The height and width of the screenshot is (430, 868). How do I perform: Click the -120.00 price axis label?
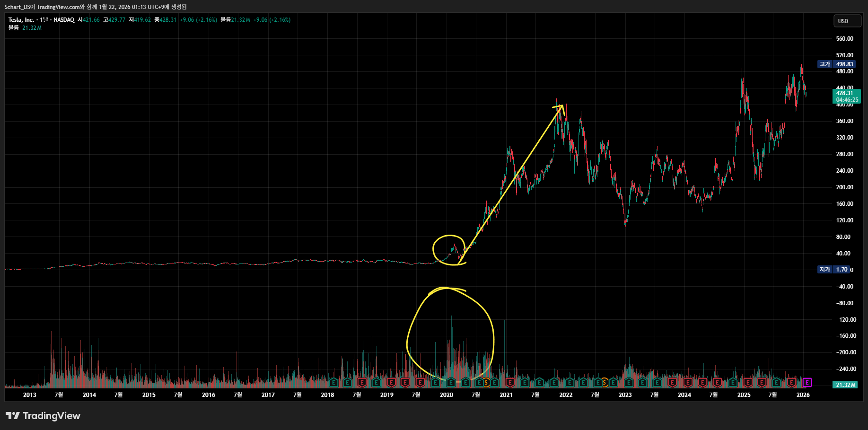click(846, 320)
